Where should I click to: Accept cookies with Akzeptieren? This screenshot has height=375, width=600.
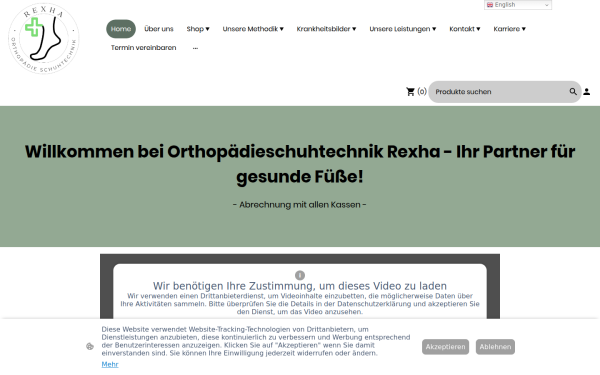(445, 347)
